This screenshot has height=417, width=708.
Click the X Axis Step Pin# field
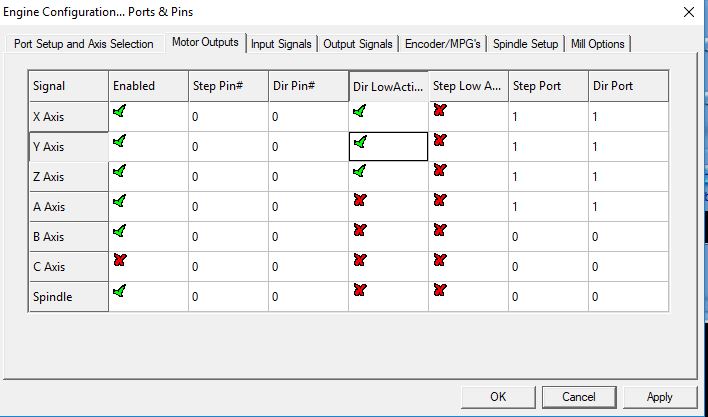pyautogui.click(x=227, y=117)
